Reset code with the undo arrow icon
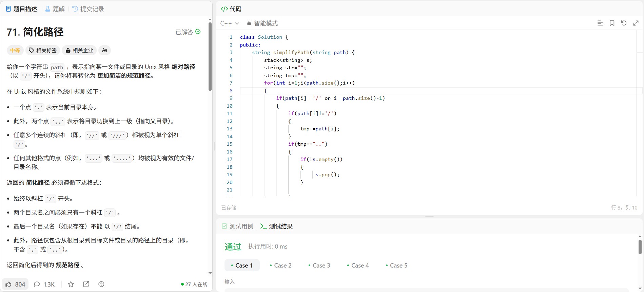 click(624, 23)
